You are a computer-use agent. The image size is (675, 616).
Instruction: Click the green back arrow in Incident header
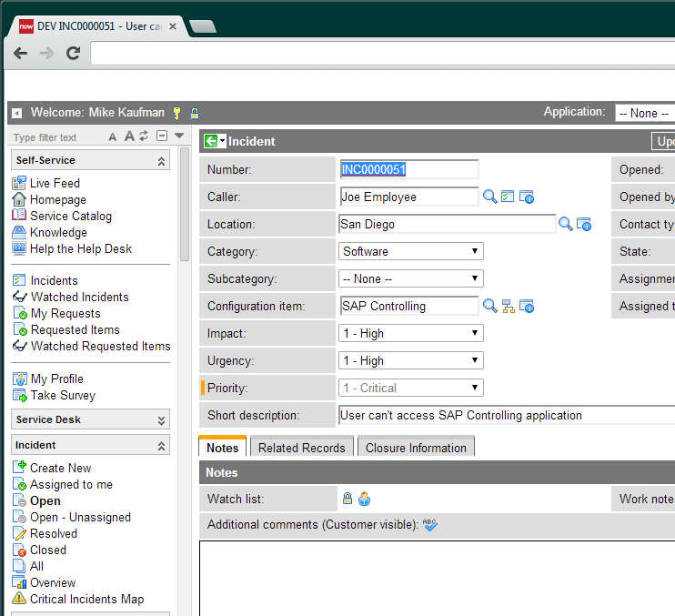211,141
